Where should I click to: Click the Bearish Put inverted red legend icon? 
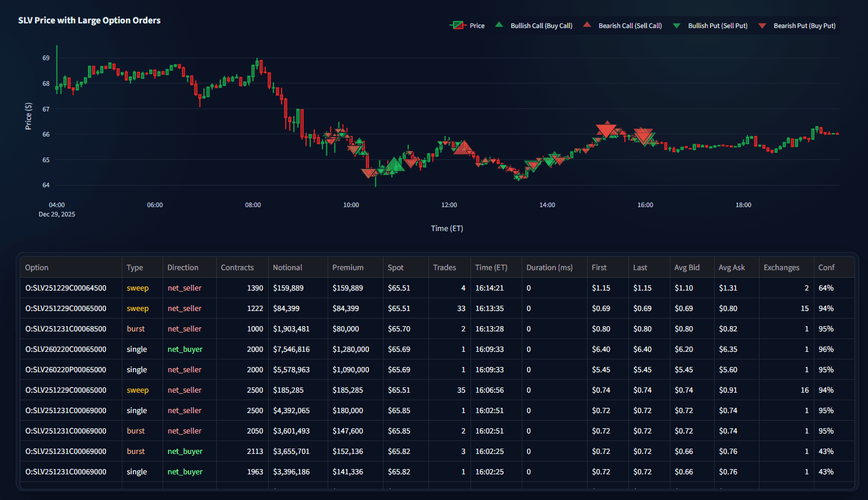click(762, 25)
